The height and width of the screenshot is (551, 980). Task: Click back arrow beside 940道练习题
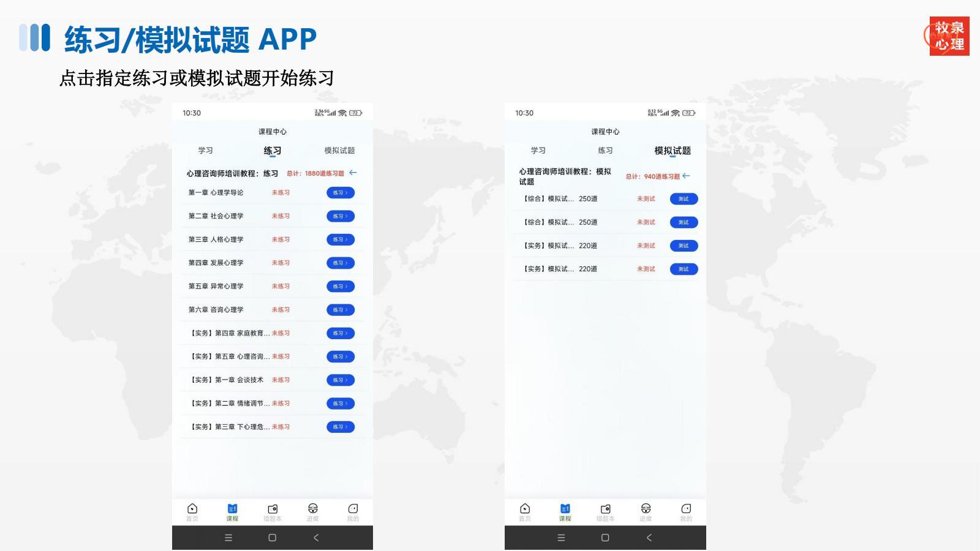point(686,176)
